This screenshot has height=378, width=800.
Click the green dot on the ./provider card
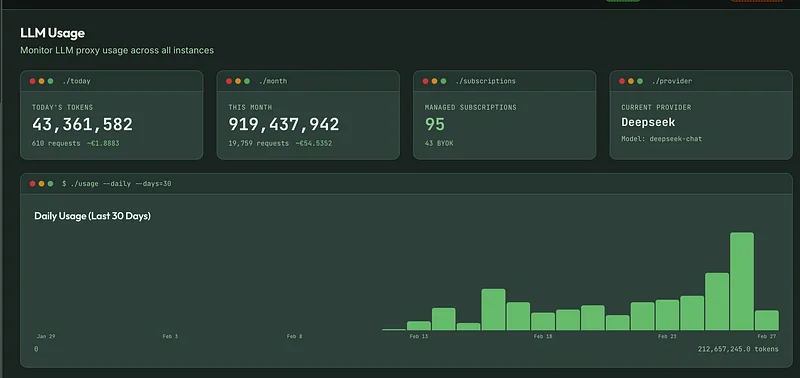pos(640,81)
